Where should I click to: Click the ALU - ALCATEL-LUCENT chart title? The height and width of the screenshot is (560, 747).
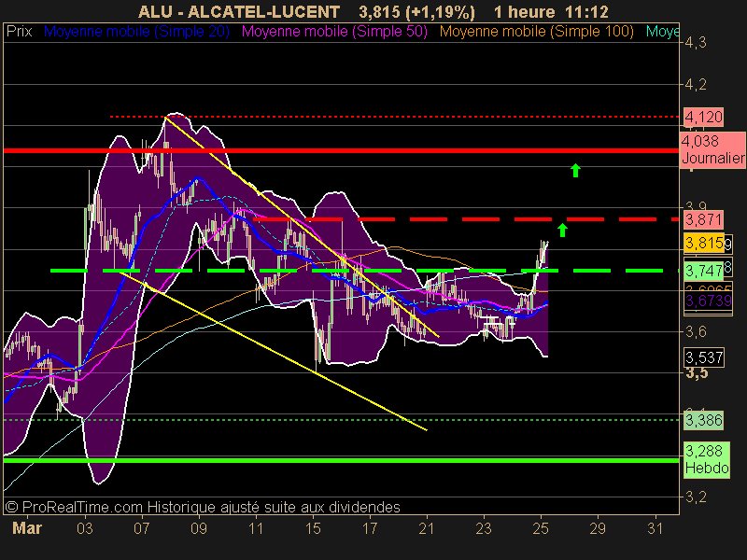239,12
